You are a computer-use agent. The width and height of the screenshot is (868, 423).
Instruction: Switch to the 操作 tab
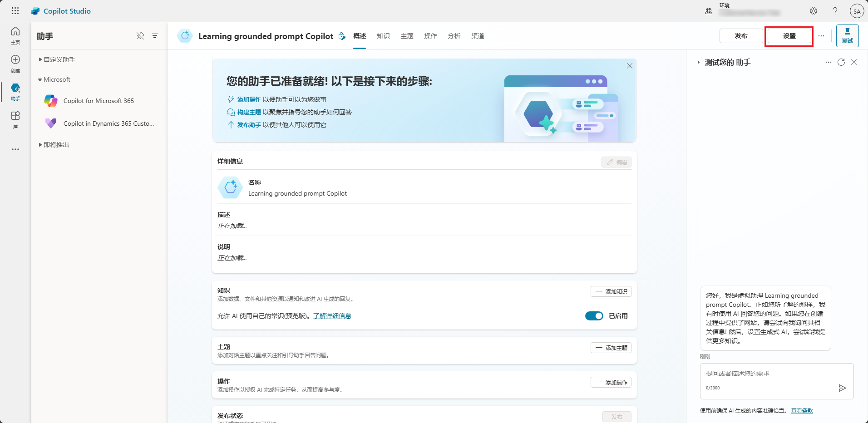pos(430,36)
